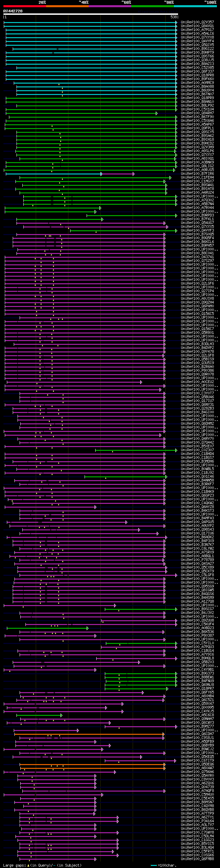Select hit label UniRef100_C7GWY8
The height and width of the screenshot is (868, 220).
[x=197, y=832]
